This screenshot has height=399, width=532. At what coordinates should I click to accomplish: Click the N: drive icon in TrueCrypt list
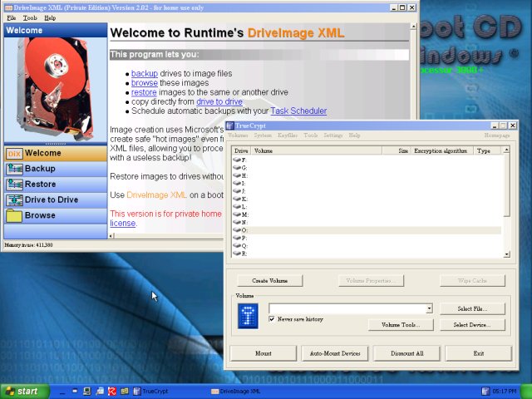[237, 222]
